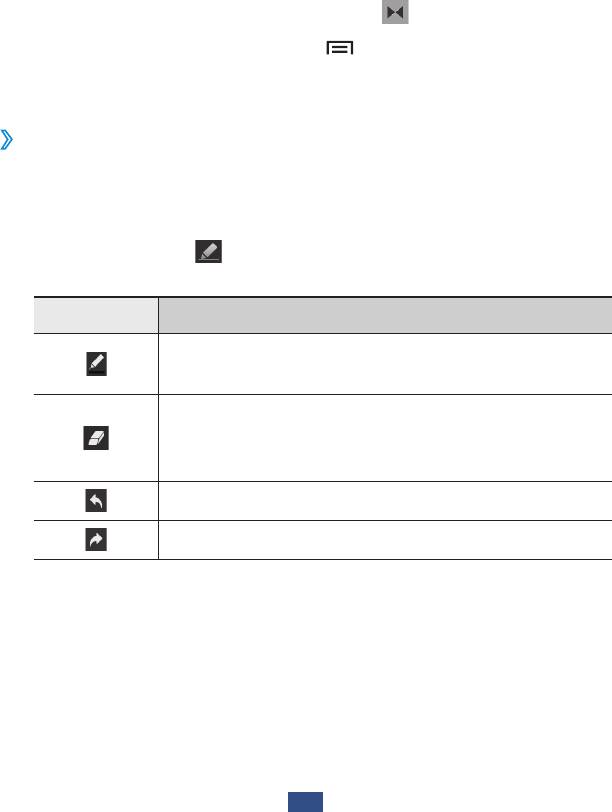The height and width of the screenshot is (812, 612).
Task: Click the empty space left of the mirror icon
Action: coord(200,13)
